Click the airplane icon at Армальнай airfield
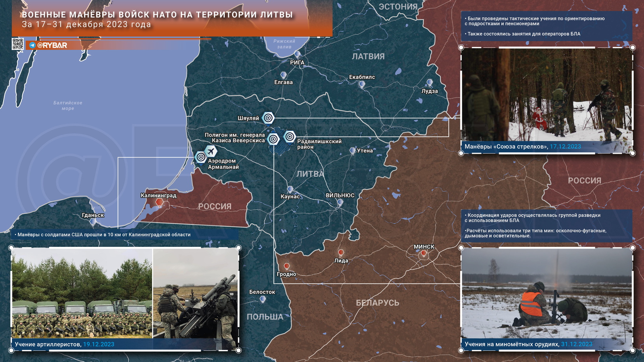Screen dimensions: 644x362 [x=211, y=151]
